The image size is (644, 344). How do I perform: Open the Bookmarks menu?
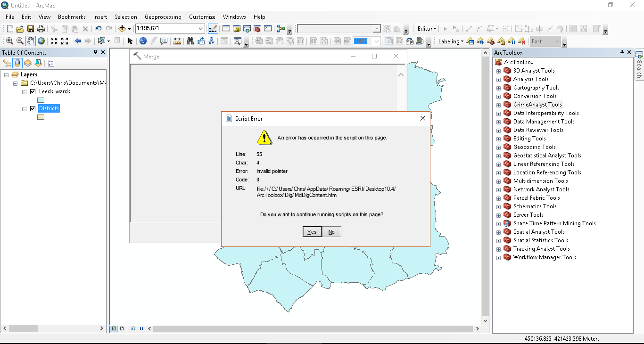pos(72,17)
